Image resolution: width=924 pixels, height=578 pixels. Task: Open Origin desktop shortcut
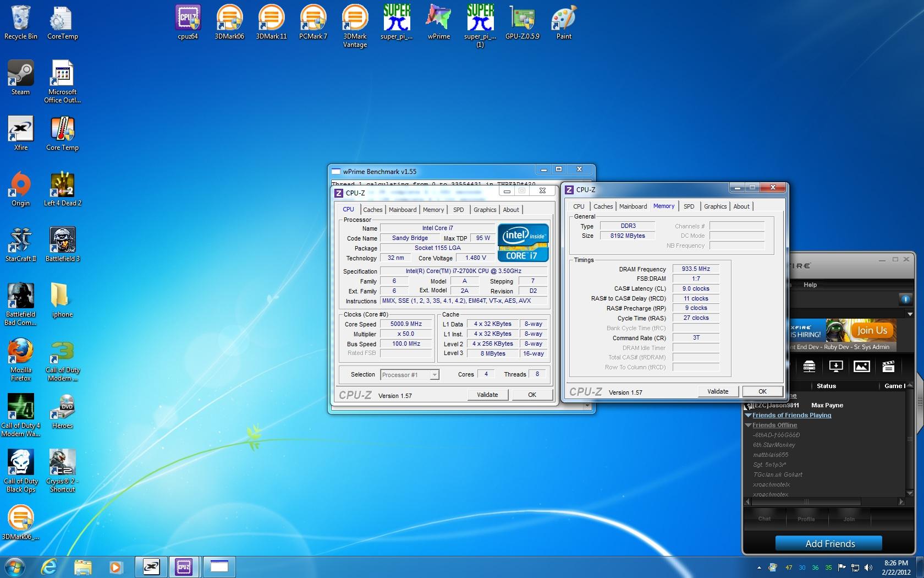point(20,189)
